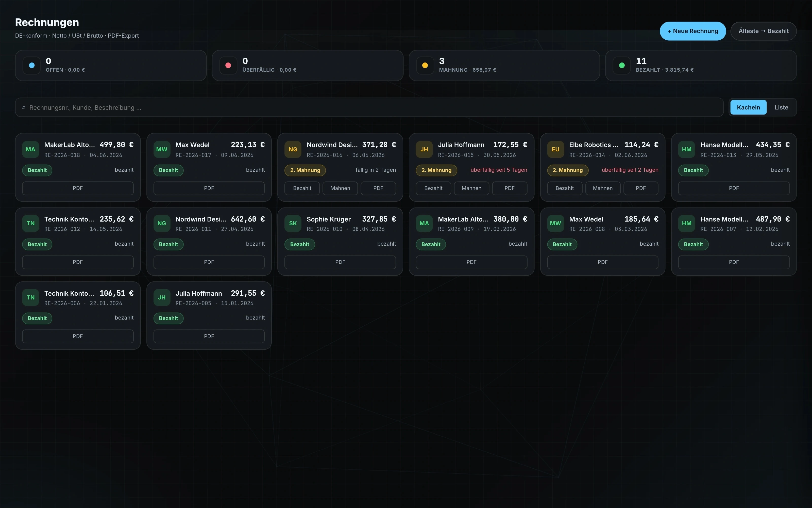Mark Elbe Robotics invoice as Bezahlt
This screenshot has height=508, width=812.
[x=564, y=188]
